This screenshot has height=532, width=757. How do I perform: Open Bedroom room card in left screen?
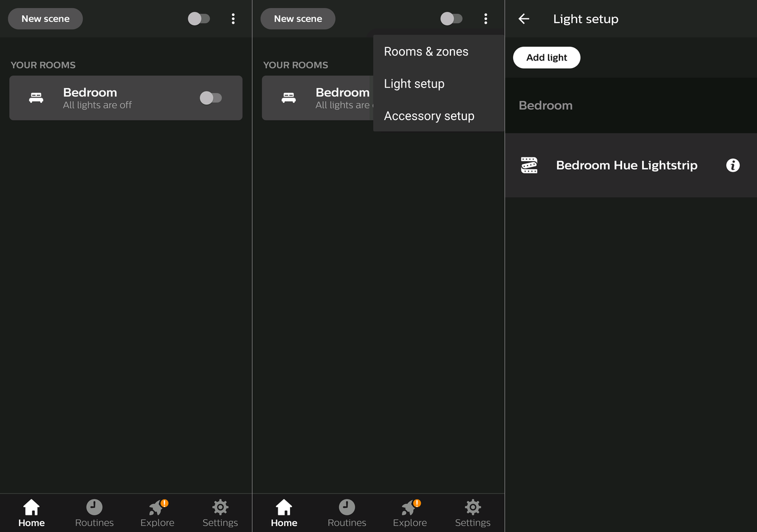(x=125, y=98)
